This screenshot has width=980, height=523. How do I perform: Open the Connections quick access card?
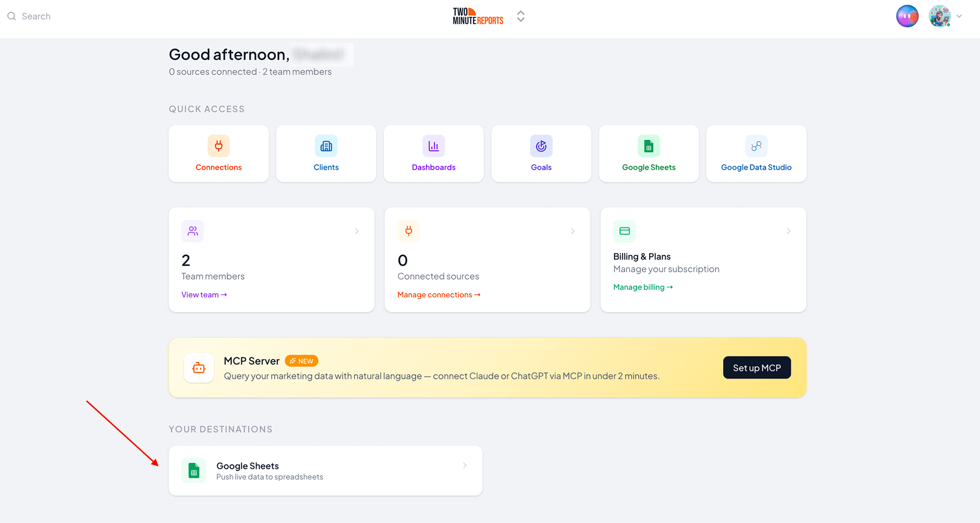(x=219, y=154)
